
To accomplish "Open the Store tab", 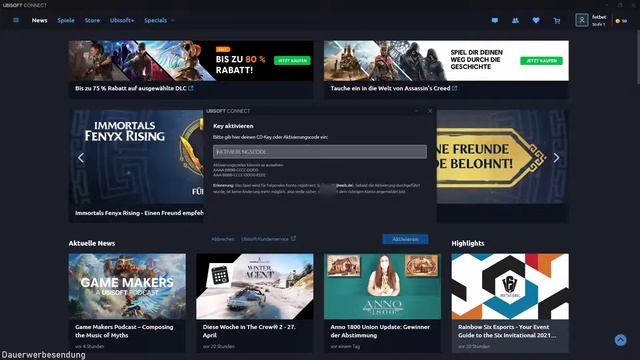I will tap(92, 20).
